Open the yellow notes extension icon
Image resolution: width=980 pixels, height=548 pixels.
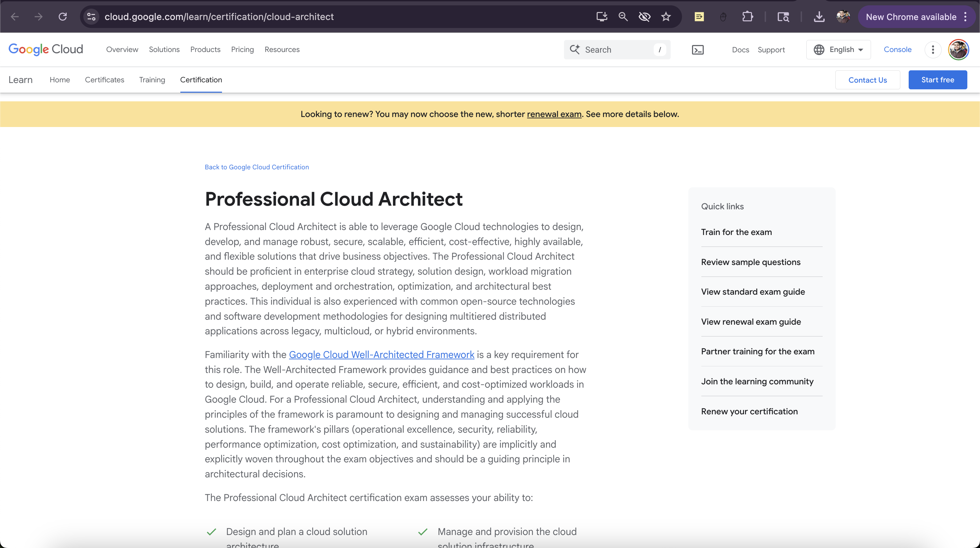click(699, 16)
